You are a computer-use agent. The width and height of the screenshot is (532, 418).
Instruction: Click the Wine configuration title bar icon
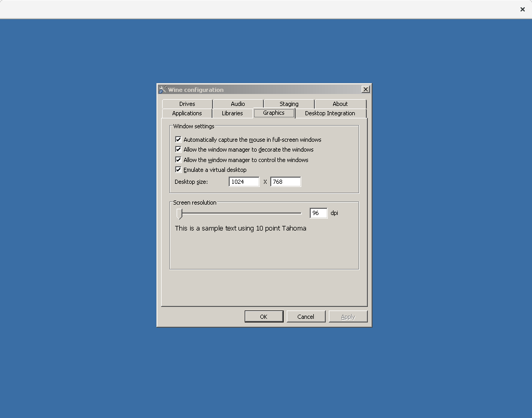[163, 89]
